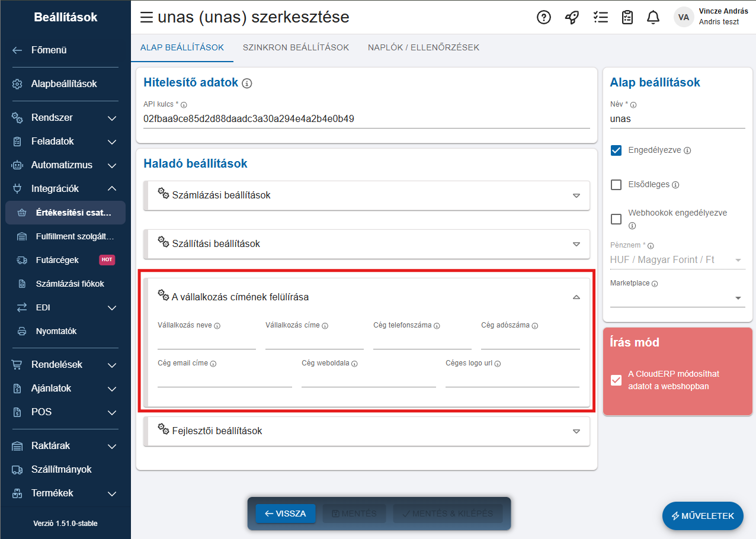Toggle the hamburger menu icon
The width and height of the screenshot is (756, 539).
[x=146, y=17]
